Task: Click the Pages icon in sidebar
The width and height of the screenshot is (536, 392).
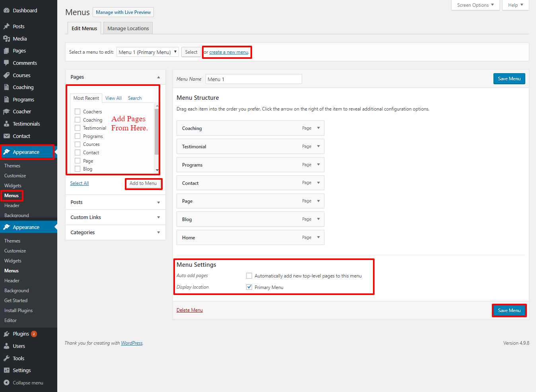Action: click(x=6, y=51)
